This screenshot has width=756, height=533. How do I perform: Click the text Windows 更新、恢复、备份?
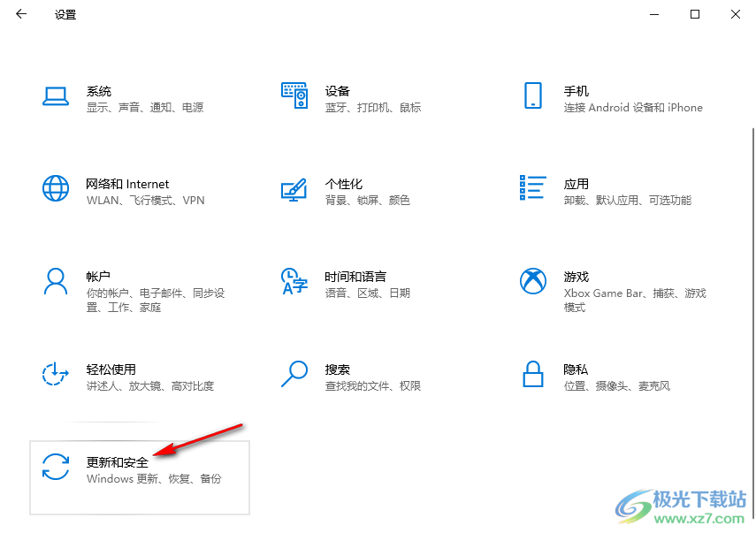pyautogui.click(x=154, y=479)
